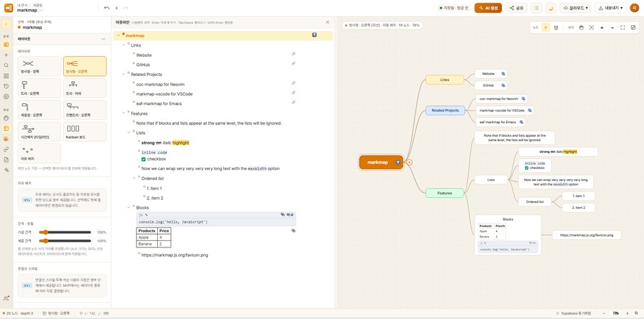Collapse the Links branch in the outline
644x319 pixels.
(x=124, y=45)
